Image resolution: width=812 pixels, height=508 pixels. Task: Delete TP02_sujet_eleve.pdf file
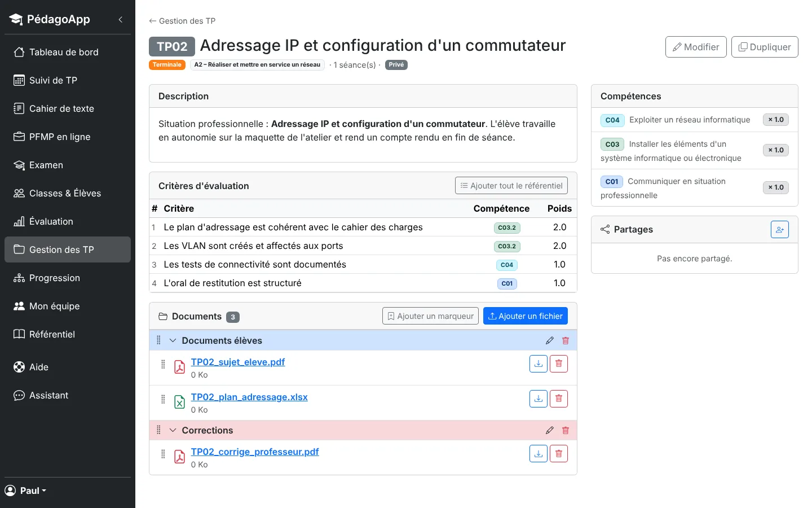[559, 364]
